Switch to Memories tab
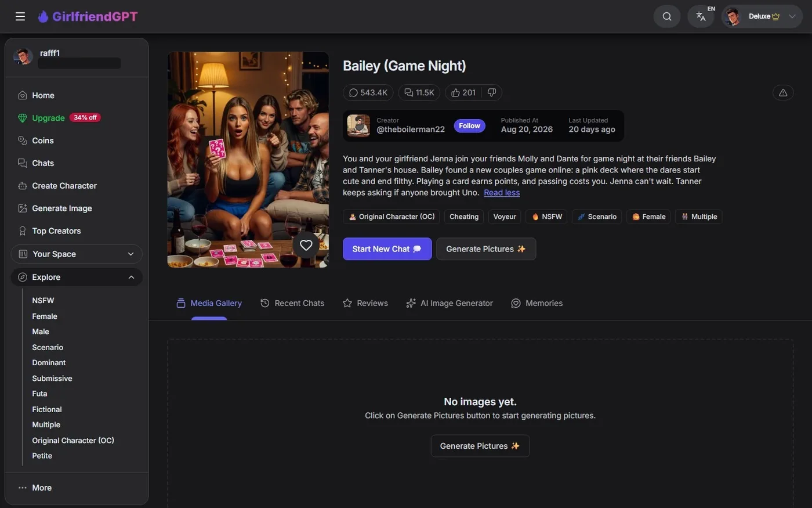Image resolution: width=812 pixels, height=508 pixels. coord(537,303)
